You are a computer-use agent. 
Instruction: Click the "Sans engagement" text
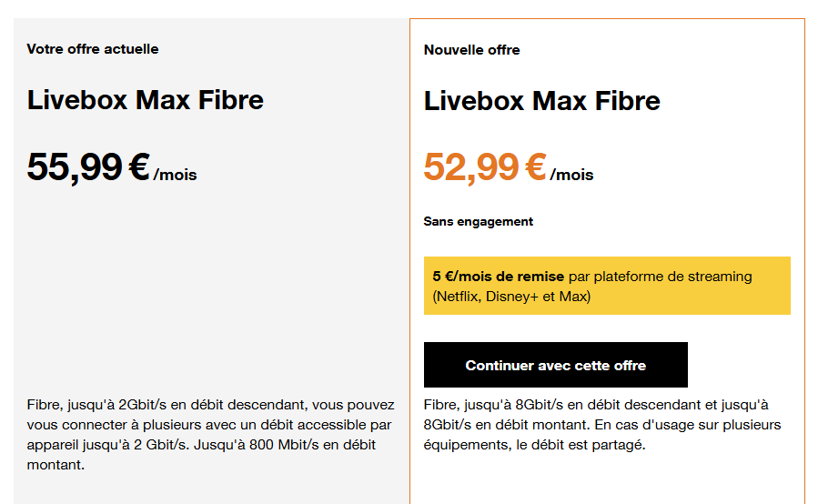[x=479, y=222]
